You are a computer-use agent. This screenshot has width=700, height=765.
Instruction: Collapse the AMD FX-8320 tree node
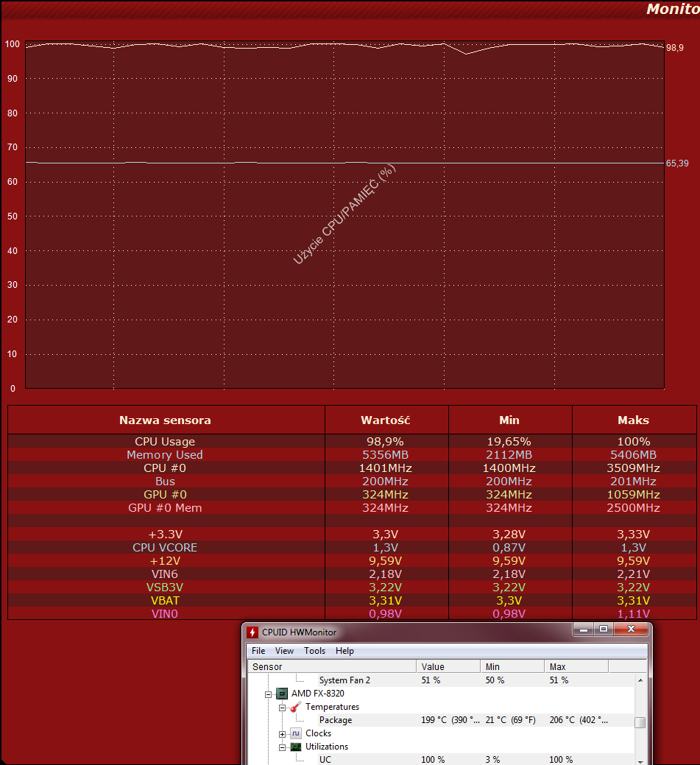pos(268,694)
